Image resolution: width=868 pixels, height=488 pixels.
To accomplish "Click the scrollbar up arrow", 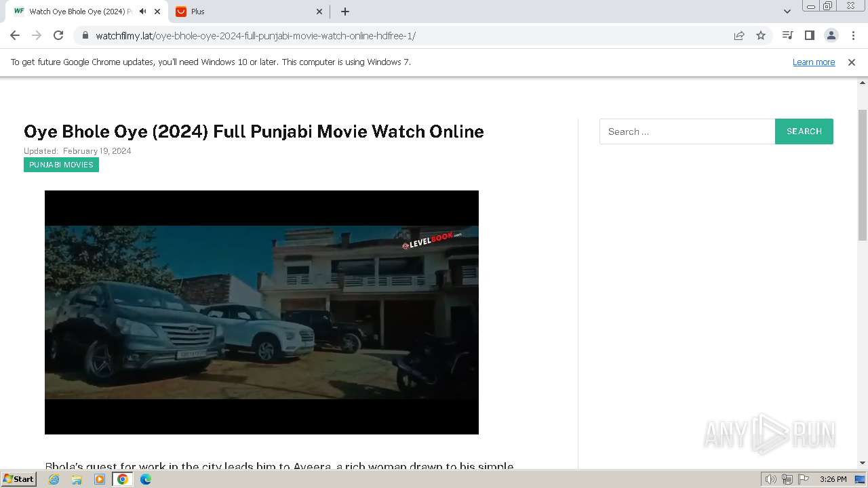I will [x=863, y=82].
